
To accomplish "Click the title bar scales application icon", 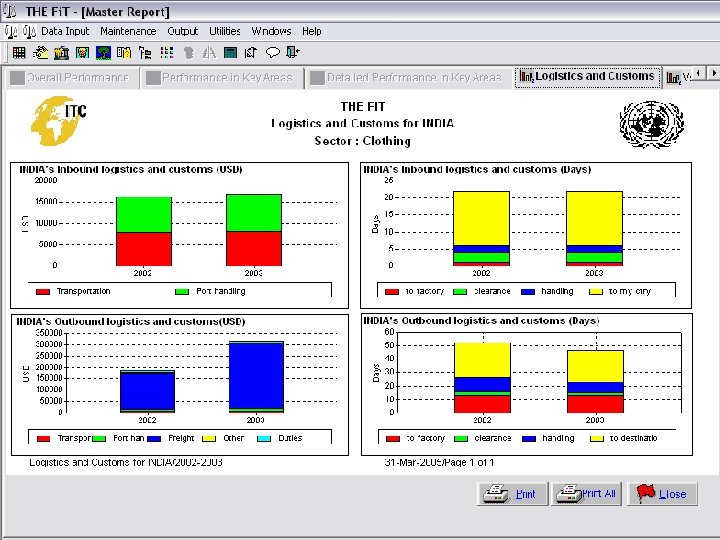I will pyautogui.click(x=10, y=11).
